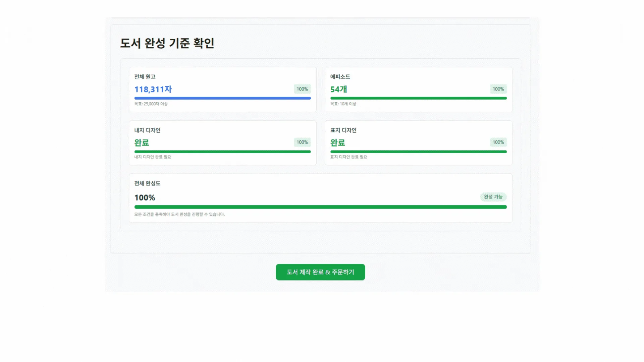The image size is (644, 362).
Task: Click the 118,311자 character count value
Action: pyautogui.click(x=153, y=89)
